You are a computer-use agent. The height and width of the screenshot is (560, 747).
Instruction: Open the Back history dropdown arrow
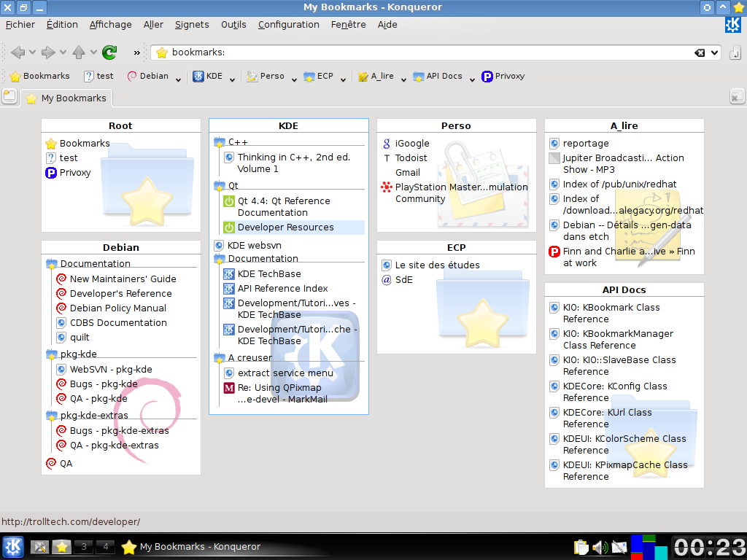coord(32,52)
